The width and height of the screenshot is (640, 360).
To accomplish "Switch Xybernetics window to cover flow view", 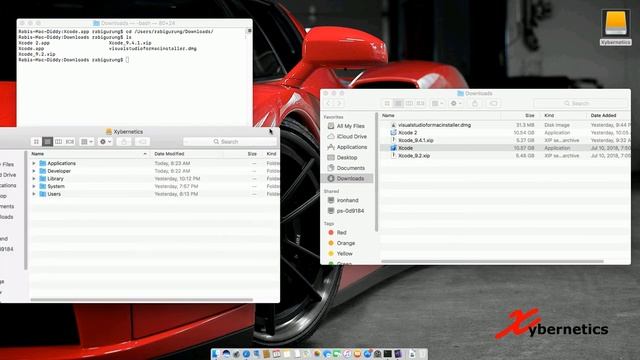I will pyautogui.click(x=69, y=142).
